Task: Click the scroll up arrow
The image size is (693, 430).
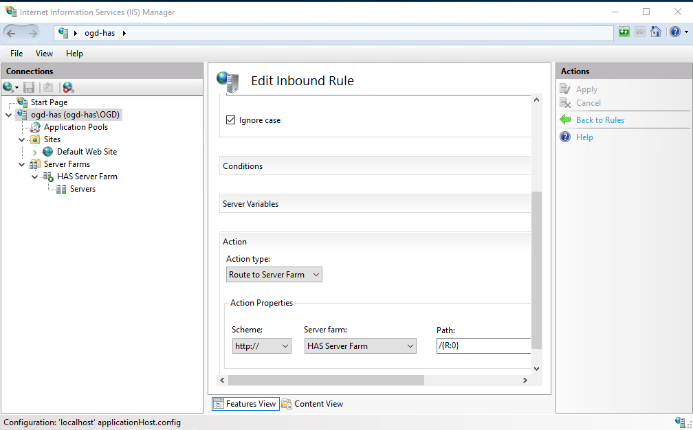Action: pos(536,100)
